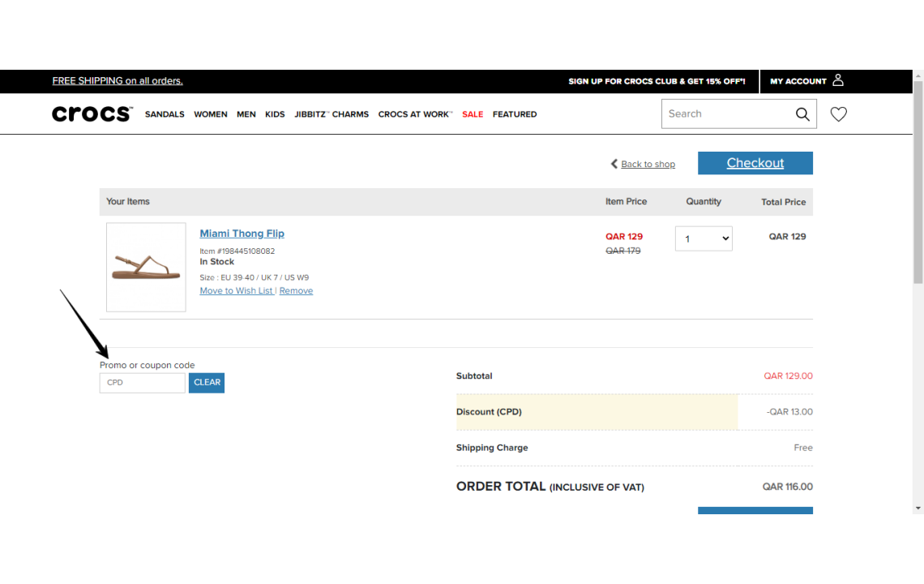Click the Free Shipping on all orders link
924x584 pixels.
click(x=118, y=81)
